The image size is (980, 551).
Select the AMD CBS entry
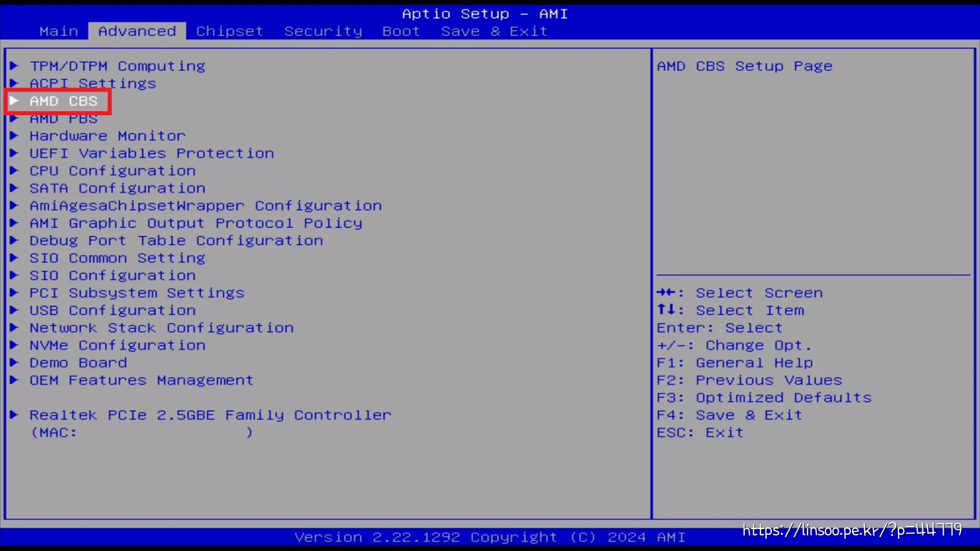point(64,101)
